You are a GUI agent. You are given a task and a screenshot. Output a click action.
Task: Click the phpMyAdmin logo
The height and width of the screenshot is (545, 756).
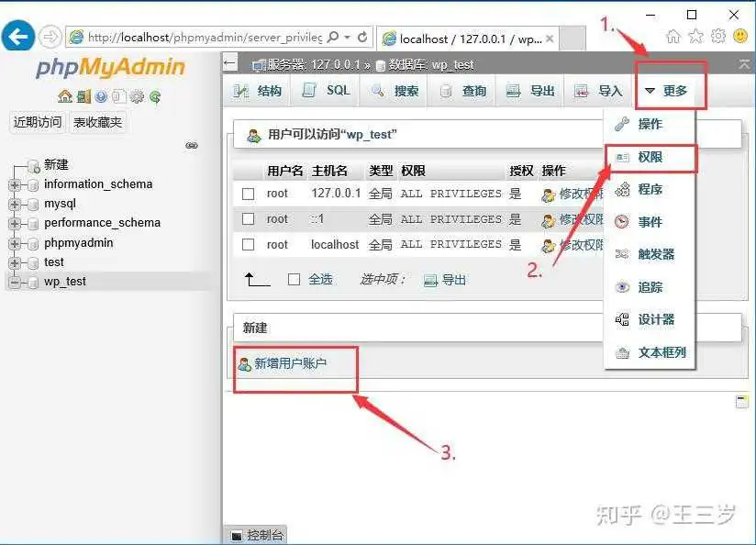point(110,68)
